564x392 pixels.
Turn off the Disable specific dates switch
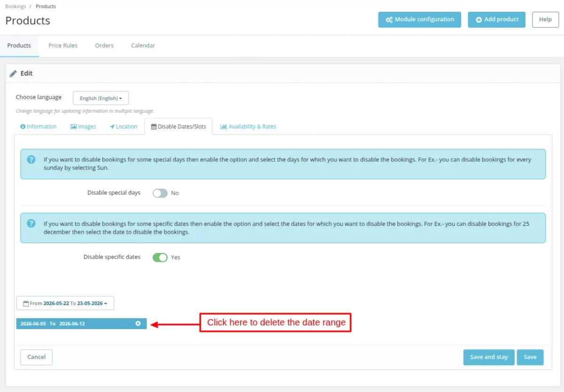coord(160,257)
